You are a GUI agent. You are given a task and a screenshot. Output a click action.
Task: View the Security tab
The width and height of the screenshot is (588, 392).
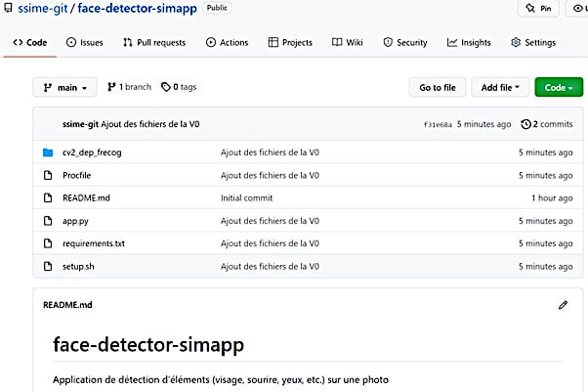point(405,42)
